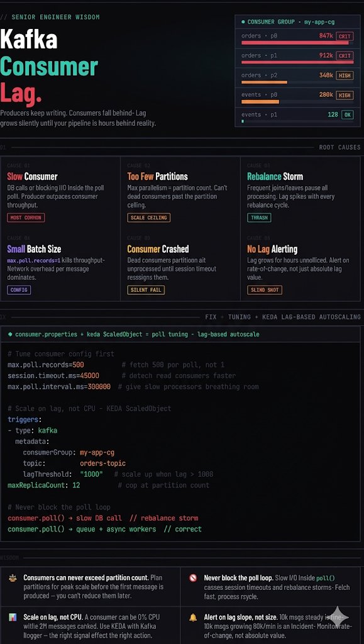364x644 pixels.
Task: Click the CRIT badge on orders p0 row
Action: [x=345, y=36]
